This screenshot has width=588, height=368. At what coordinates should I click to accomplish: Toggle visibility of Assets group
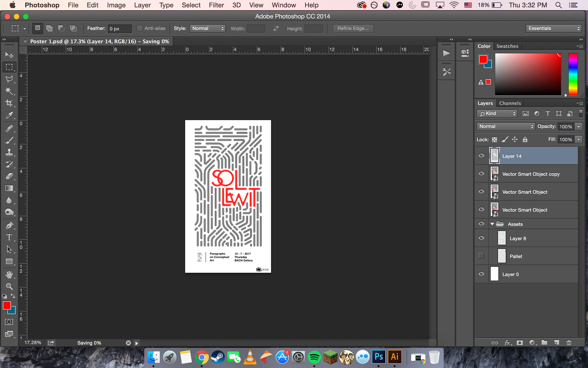[481, 224]
